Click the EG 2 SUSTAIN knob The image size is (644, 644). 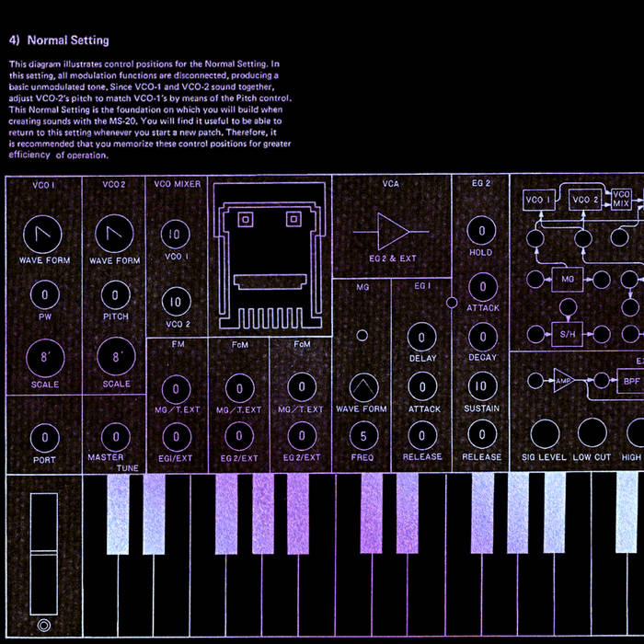click(x=482, y=385)
